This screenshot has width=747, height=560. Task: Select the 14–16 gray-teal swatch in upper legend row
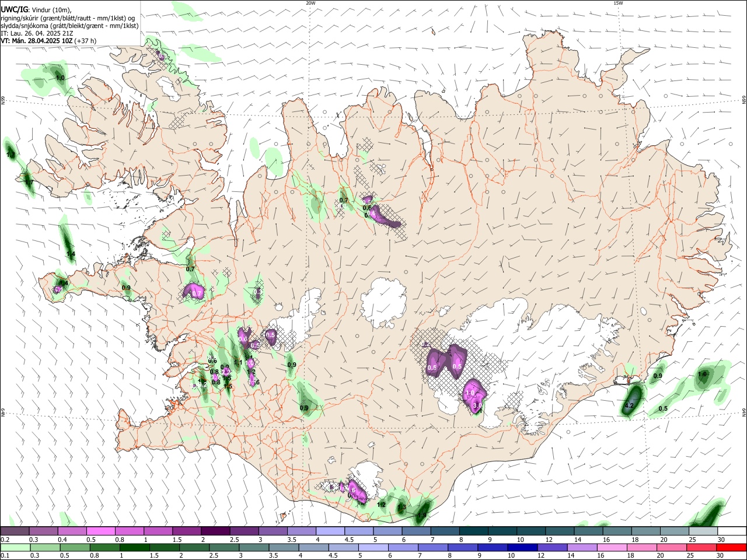(588, 531)
